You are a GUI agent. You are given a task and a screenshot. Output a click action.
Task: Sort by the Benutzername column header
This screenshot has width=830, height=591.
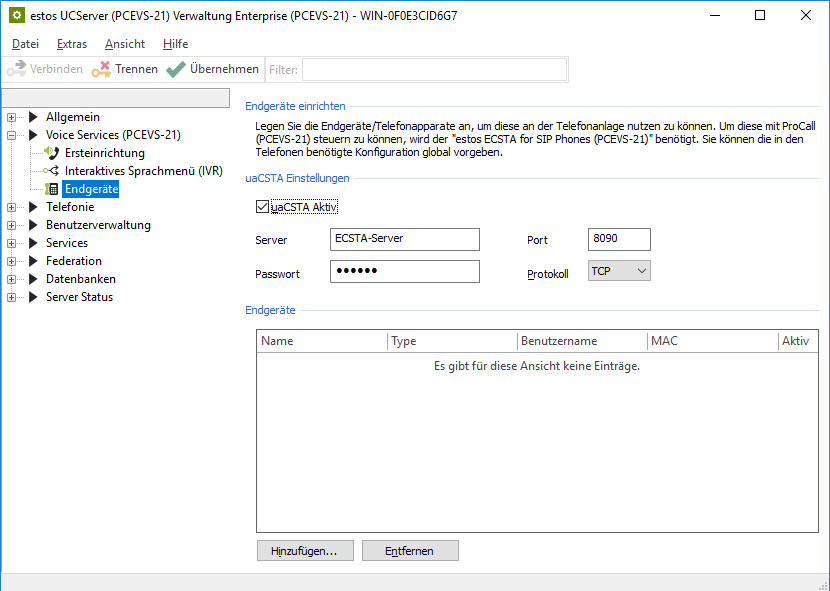click(580, 341)
